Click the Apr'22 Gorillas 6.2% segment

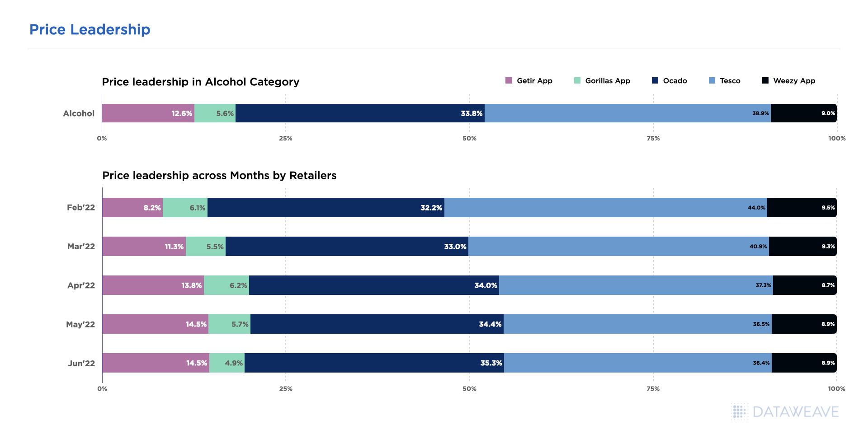226,285
